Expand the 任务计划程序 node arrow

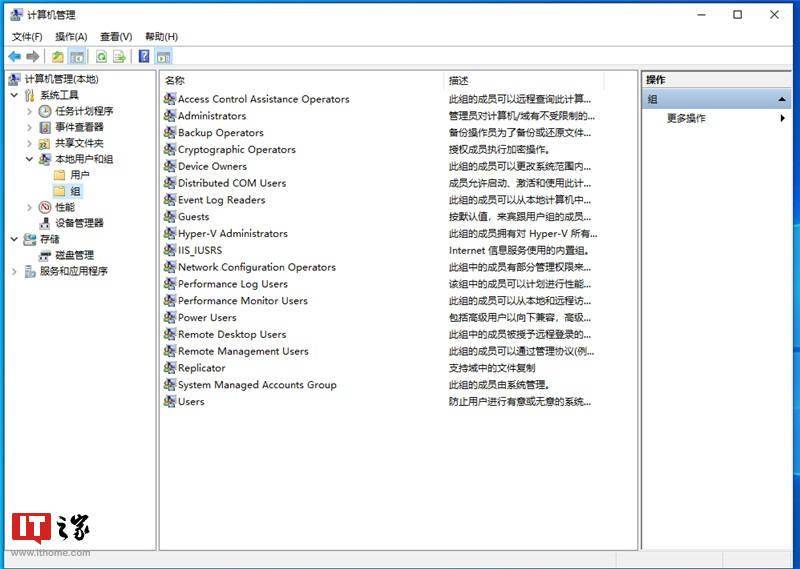tap(29, 111)
